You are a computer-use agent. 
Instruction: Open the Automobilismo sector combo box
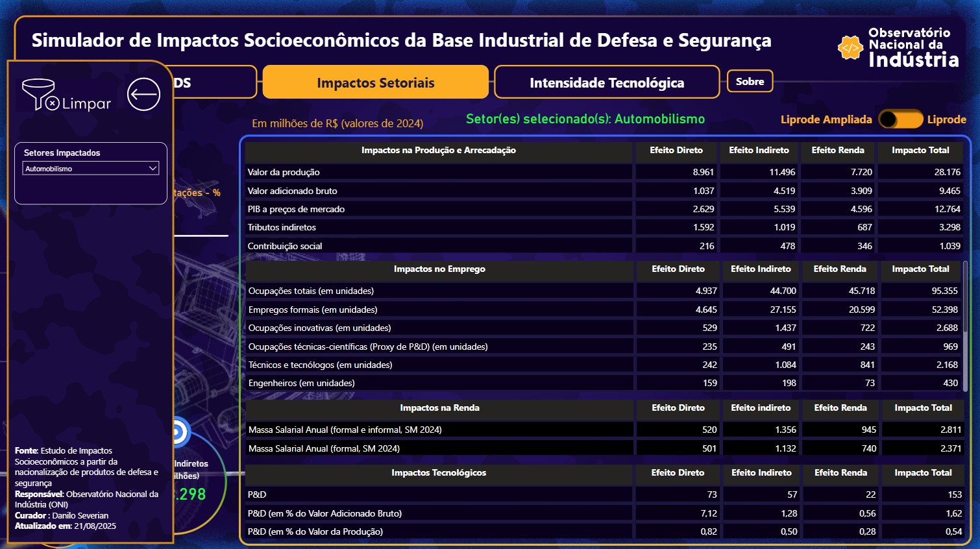[x=84, y=169]
